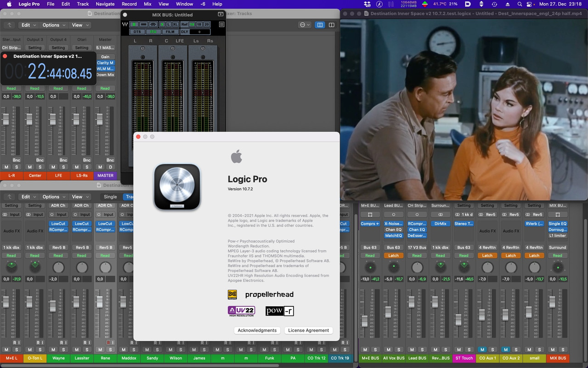Mute the L-R output strip
Image resolution: width=588 pixels, height=368 pixels.
pyautogui.click(x=6, y=167)
